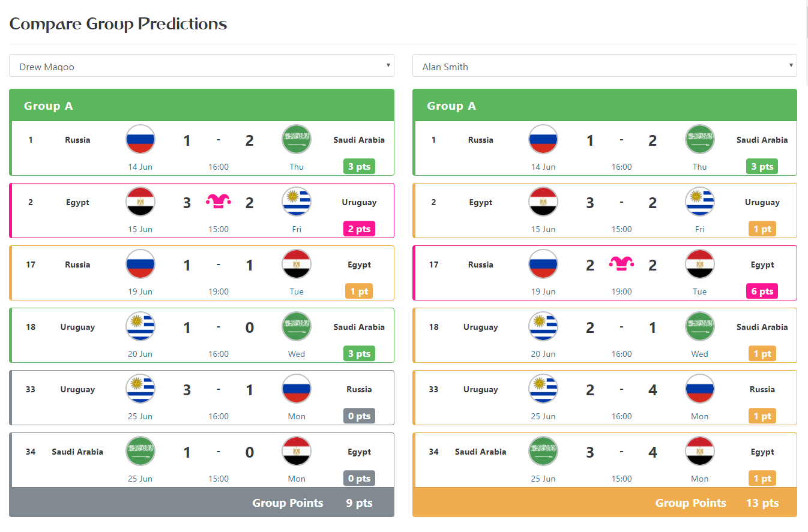This screenshot has width=808, height=532.
Task: Click Saudi Arabia flag in Alan's match 1
Action: [x=700, y=140]
